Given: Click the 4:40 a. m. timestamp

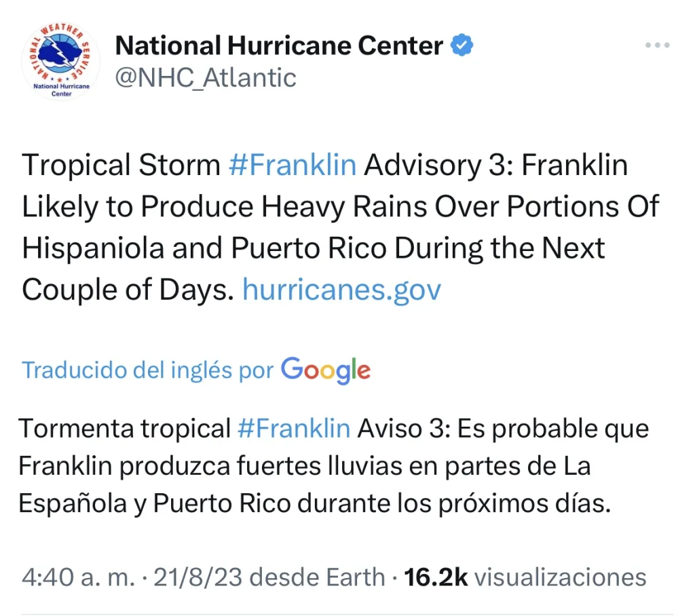Looking at the screenshot, I should tap(76, 577).
